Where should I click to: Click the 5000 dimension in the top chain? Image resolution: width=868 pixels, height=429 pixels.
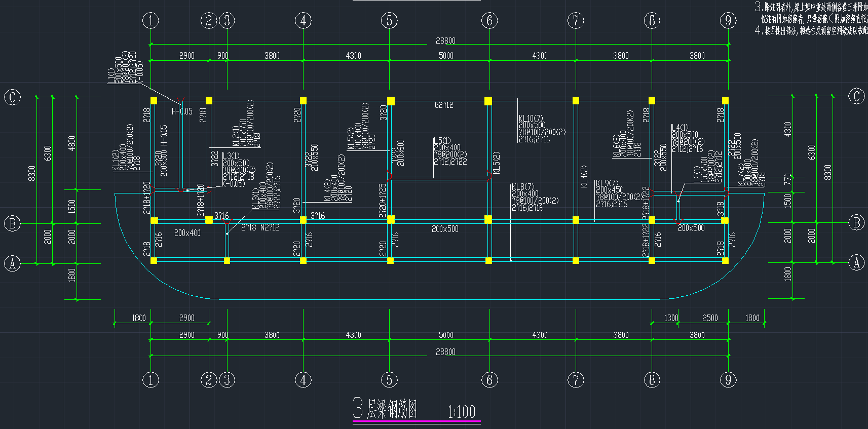pyautogui.click(x=446, y=56)
